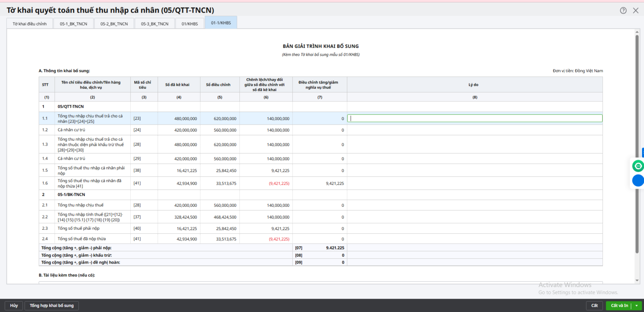Click the vertical scrollbar thumb
Viewport: 644px width, 312px height.
[637, 144]
